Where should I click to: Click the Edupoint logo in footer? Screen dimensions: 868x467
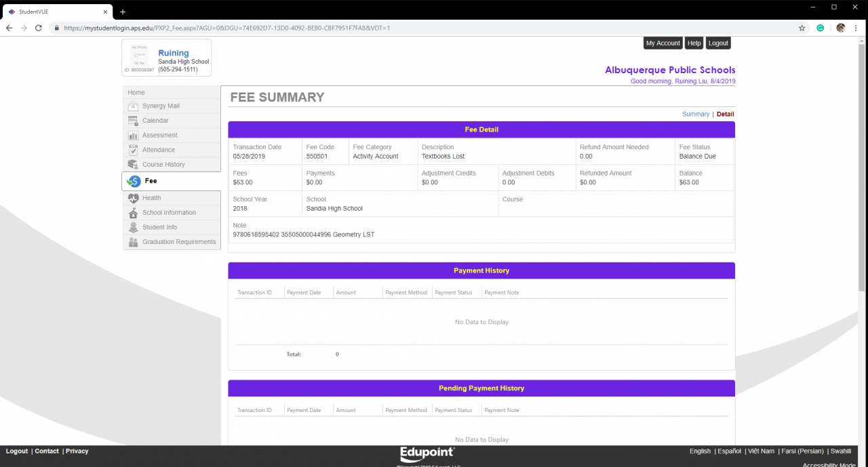coord(427,453)
